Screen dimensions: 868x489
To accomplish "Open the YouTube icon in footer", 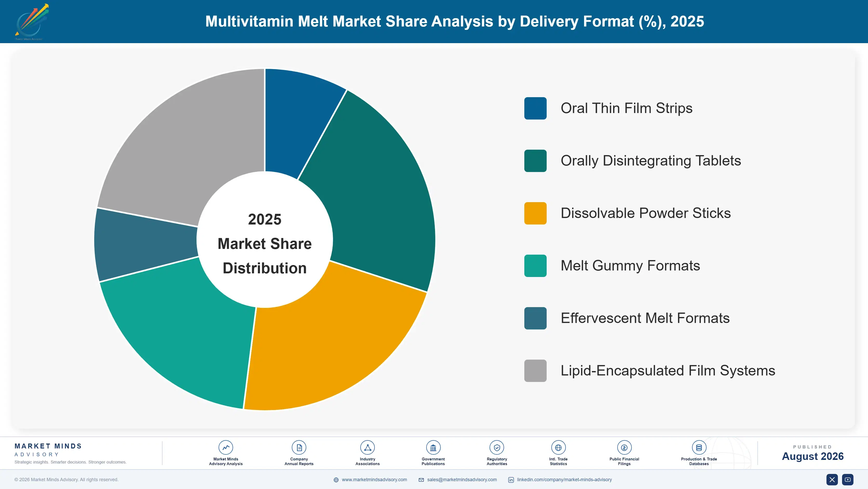I will coord(848,480).
